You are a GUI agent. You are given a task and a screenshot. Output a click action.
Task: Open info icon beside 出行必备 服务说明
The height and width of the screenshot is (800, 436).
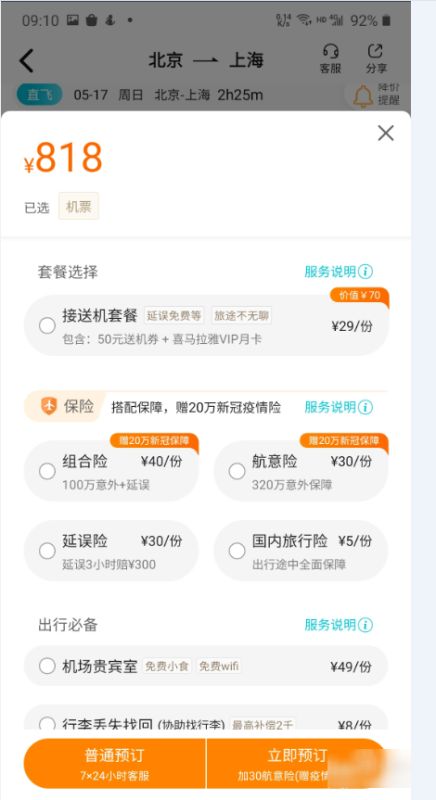(x=365, y=624)
